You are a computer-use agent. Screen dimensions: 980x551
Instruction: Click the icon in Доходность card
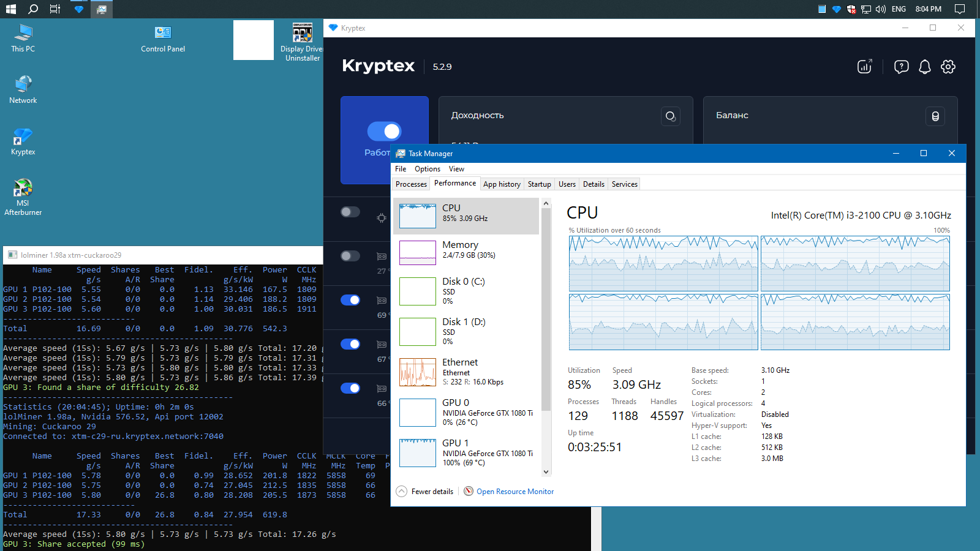(x=670, y=116)
